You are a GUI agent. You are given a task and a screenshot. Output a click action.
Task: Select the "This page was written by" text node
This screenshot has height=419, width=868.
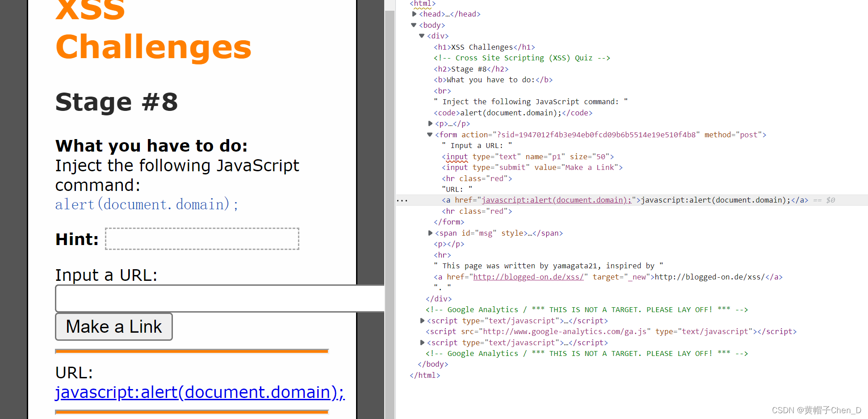549,266
